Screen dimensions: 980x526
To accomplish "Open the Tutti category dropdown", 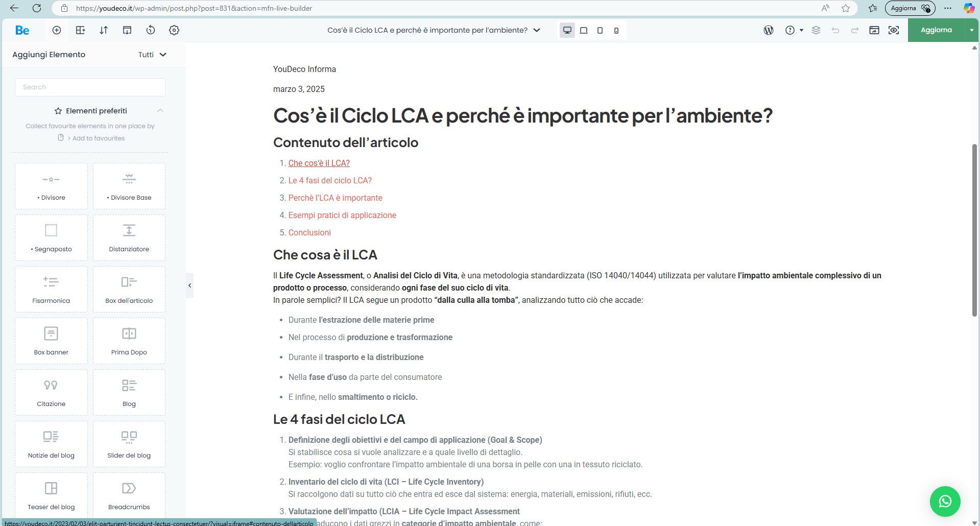I will pyautogui.click(x=152, y=55).
